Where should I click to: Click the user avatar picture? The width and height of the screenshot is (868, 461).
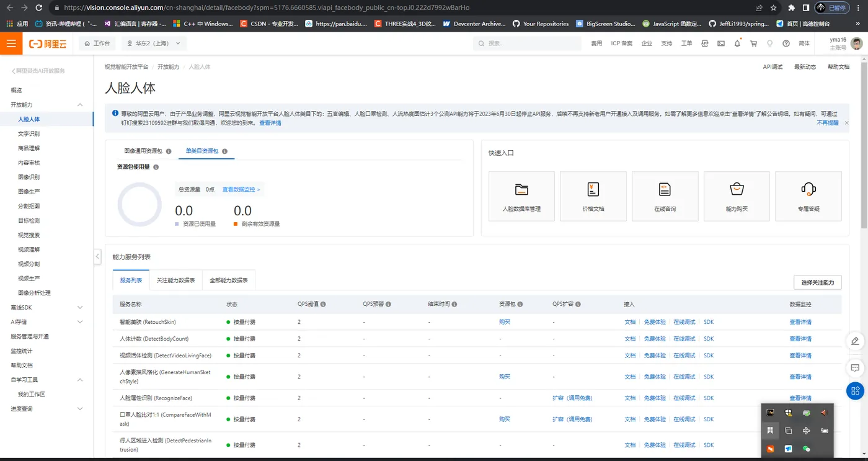click(856, 43)
